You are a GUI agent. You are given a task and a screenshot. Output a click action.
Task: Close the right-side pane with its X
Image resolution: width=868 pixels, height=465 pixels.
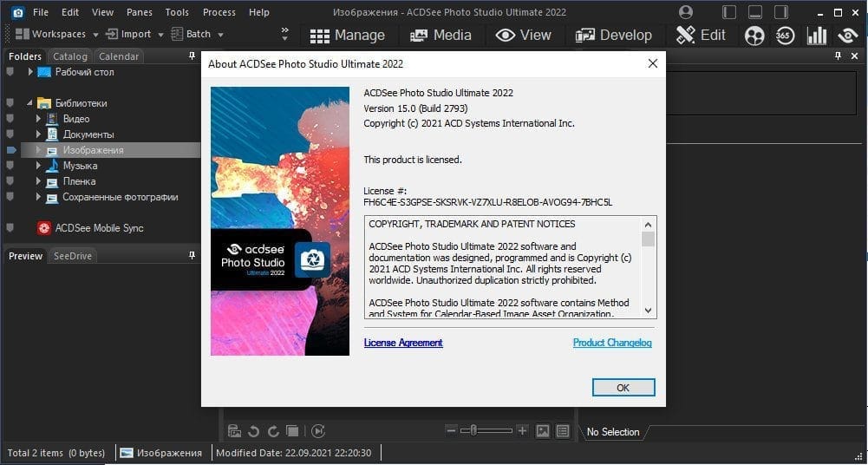pyautogui.click(x=854, y=56)
